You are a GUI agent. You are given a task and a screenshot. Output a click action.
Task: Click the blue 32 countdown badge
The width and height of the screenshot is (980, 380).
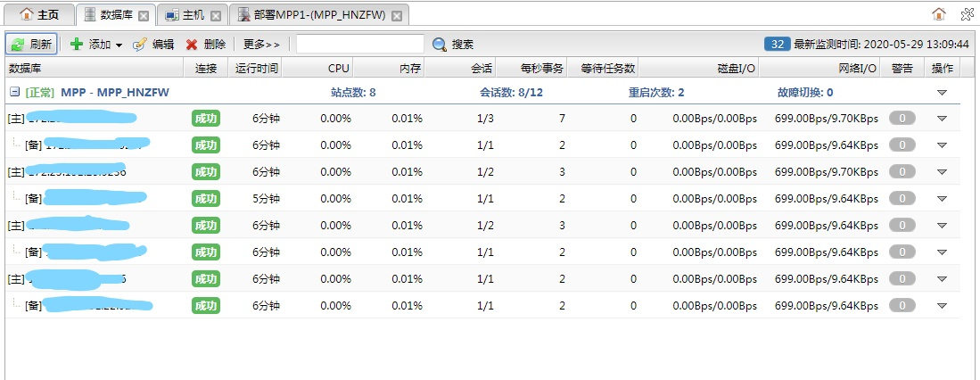pyautogui.click(x=777, y=45)
